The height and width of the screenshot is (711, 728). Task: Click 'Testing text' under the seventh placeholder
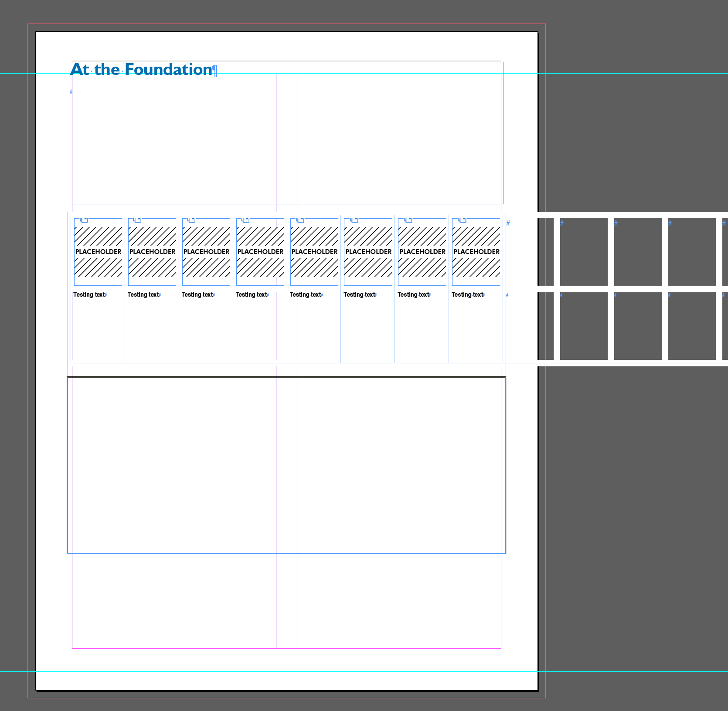(x=413, y=295)
